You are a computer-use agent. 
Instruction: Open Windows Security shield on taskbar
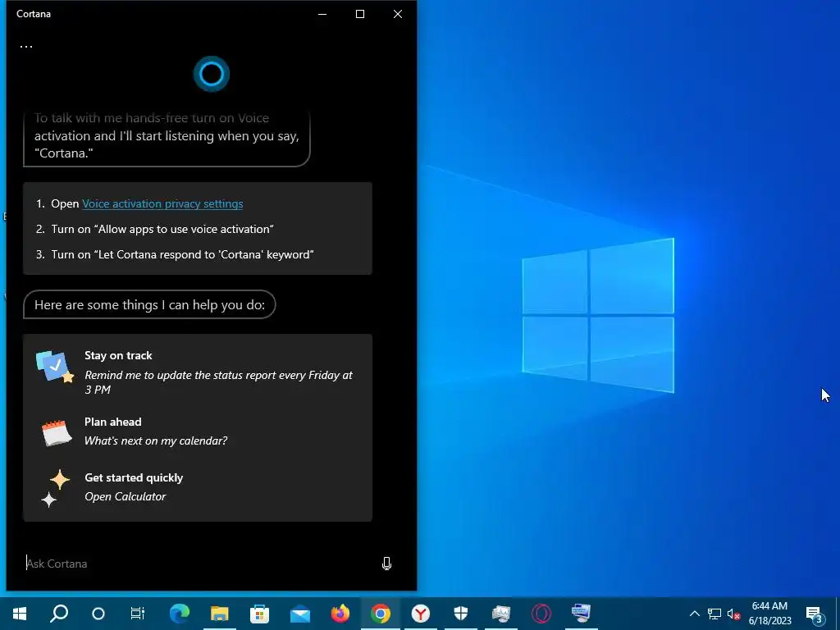click(x=461, y=614)
